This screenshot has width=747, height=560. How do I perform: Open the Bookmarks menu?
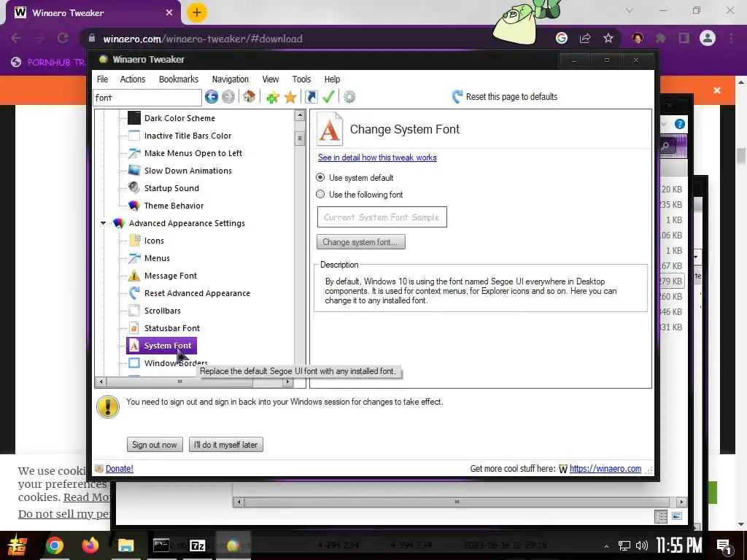click(179, 79)
